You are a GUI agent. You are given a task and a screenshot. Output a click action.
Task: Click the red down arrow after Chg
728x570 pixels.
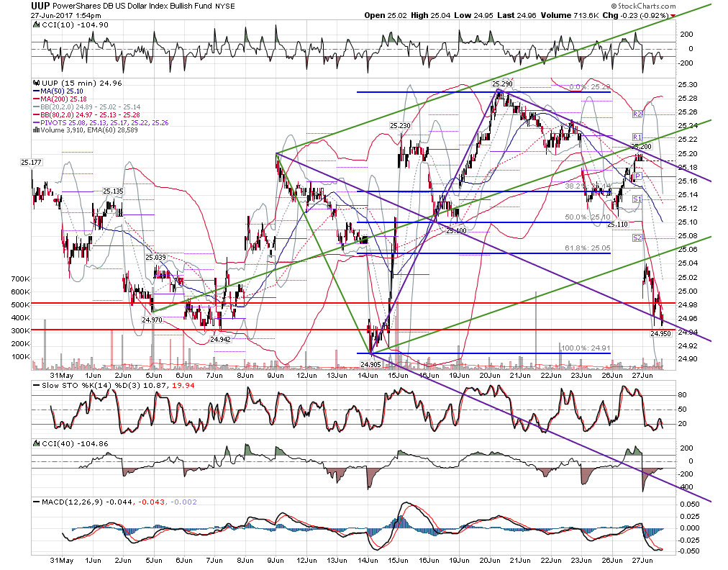673,16
